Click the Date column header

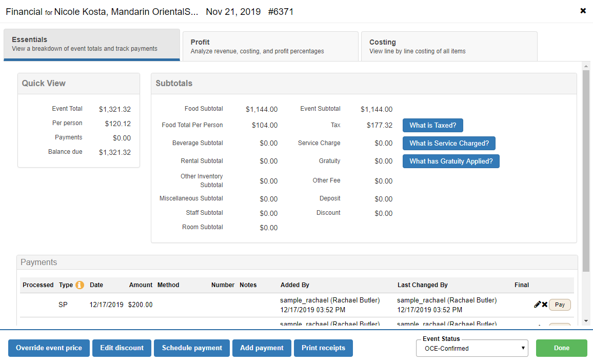coord(96,285)
